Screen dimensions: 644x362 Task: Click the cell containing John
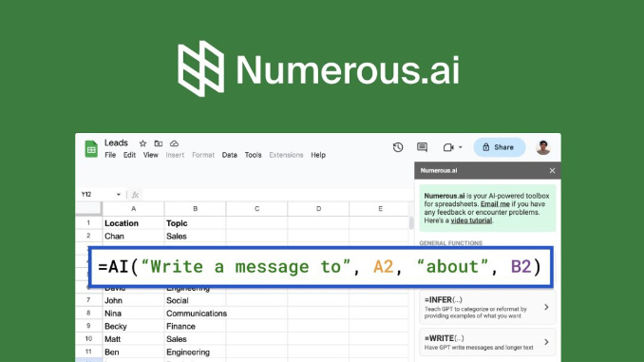pos(134,300)
